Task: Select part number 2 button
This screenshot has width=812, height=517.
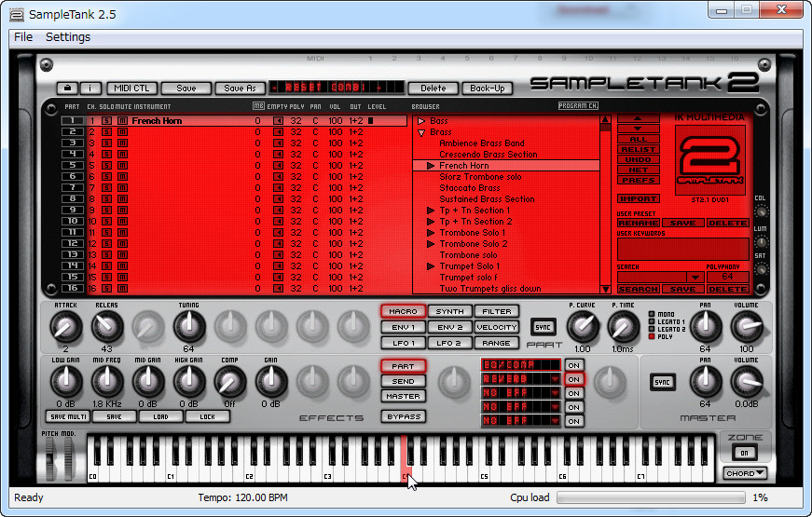Action: point(73,132)
